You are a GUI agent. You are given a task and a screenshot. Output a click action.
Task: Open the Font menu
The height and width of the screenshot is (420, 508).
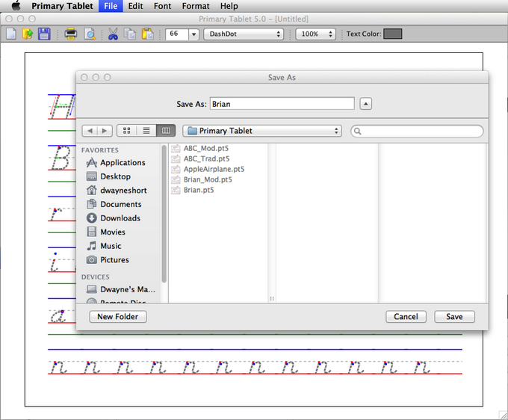click(x=162, y=6)
